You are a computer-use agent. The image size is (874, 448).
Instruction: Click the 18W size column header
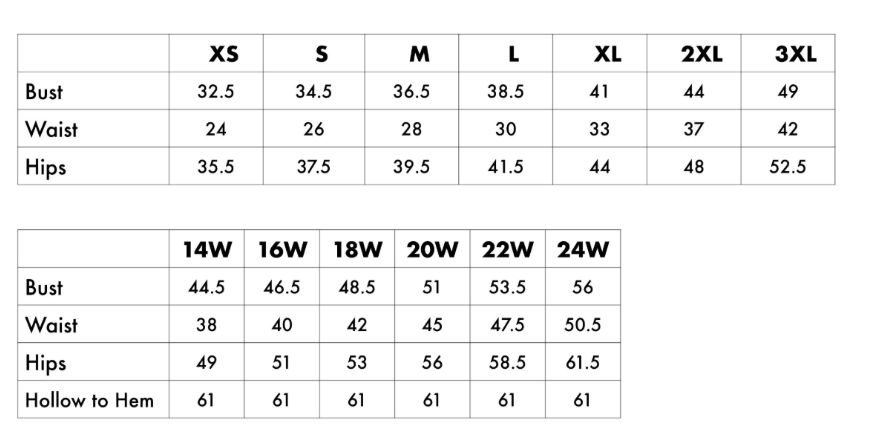pos(357,249)
